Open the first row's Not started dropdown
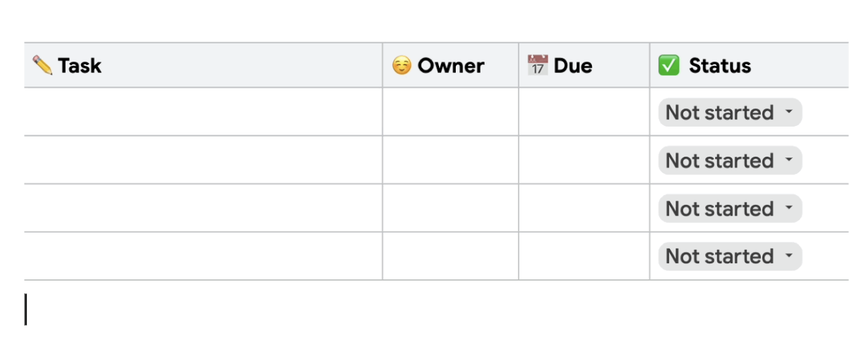The width and height of the screenshot is (868, 353). point(730,113)
